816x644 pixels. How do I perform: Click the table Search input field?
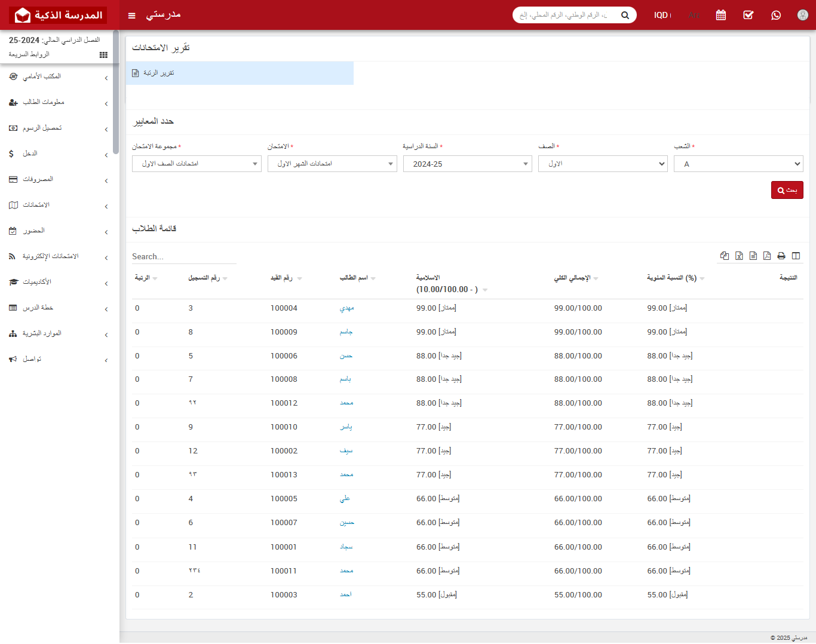pyautogui.click(x=184, y=256)
